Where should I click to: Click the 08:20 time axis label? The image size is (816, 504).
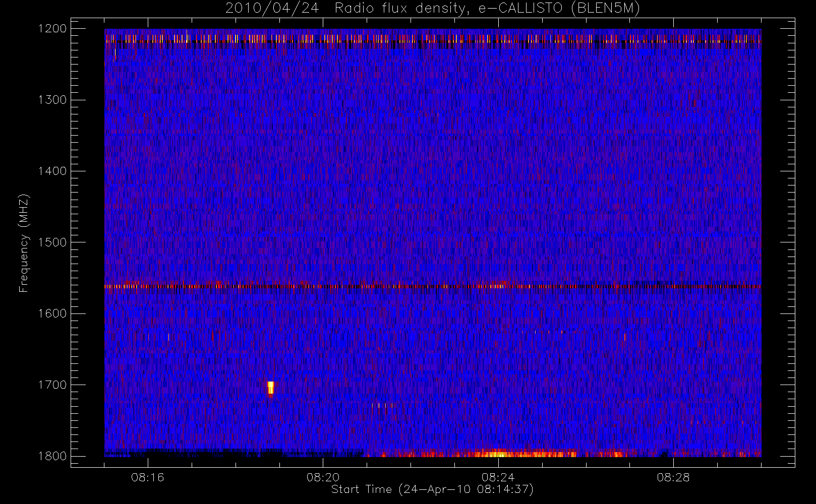323,477
